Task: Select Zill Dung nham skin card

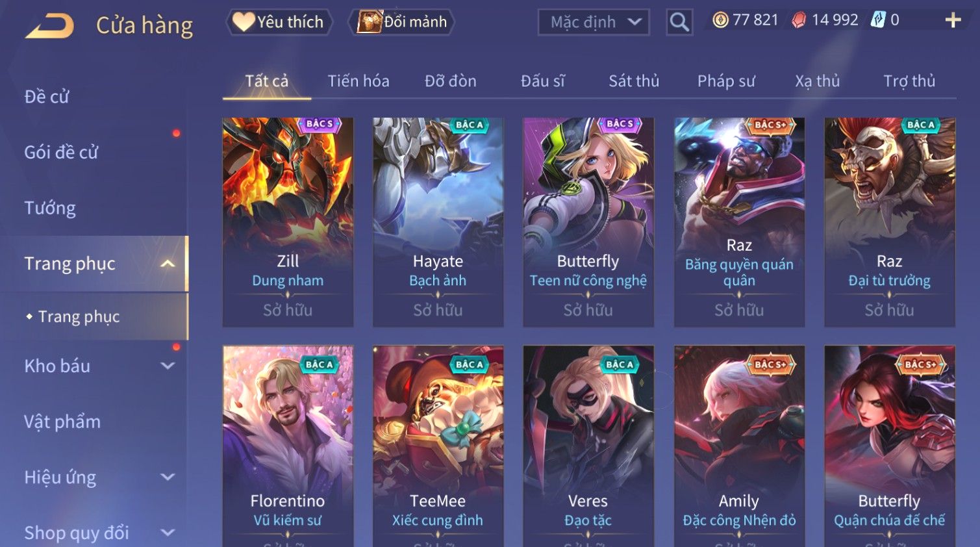Action: coord(288,222)
